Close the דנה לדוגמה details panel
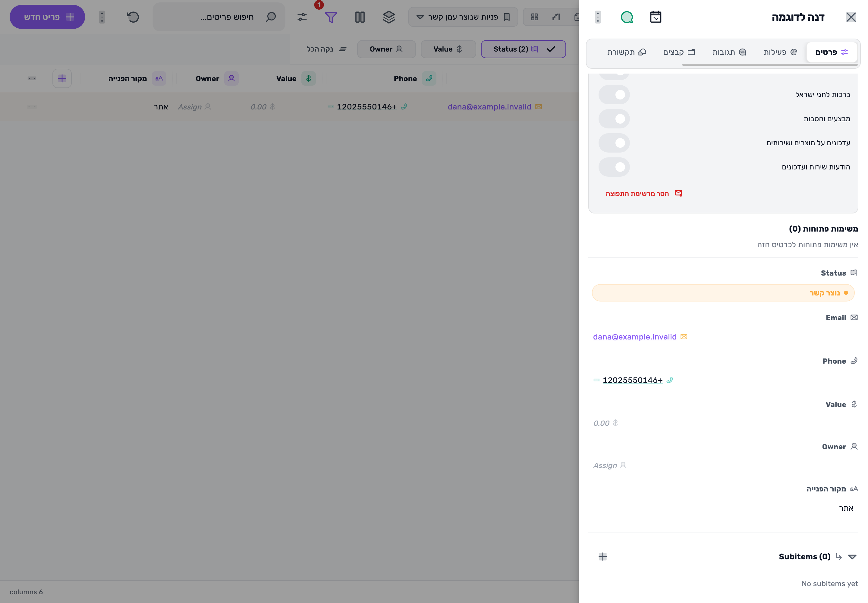The image size is (868, 603). (851, 17)
